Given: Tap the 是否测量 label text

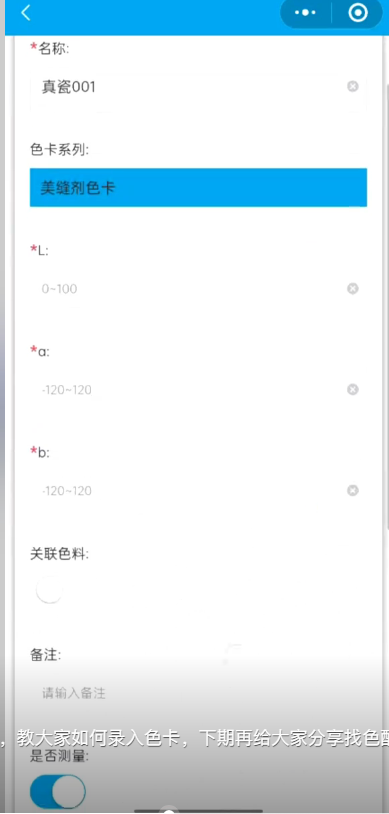Looking at the screenshot, I should point(60,756).
